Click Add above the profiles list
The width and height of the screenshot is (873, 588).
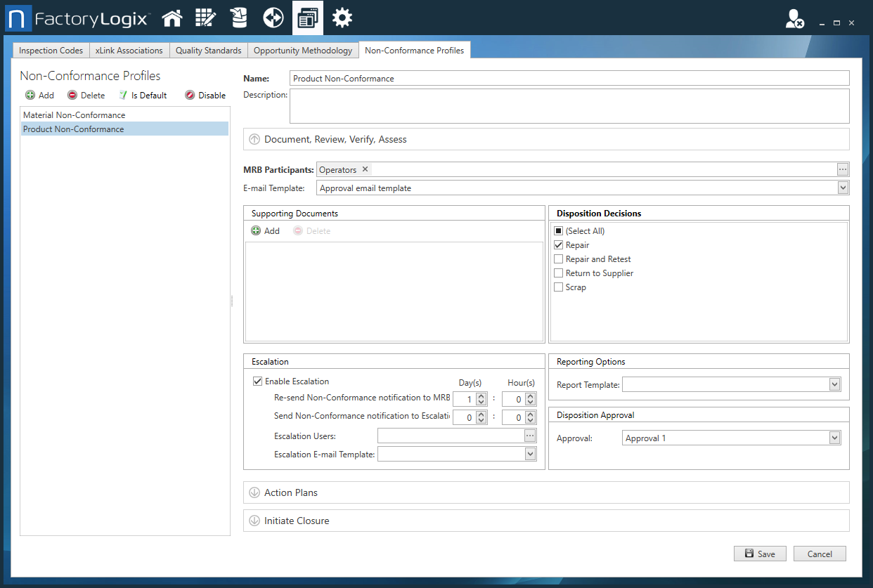(x=39, y=95)
